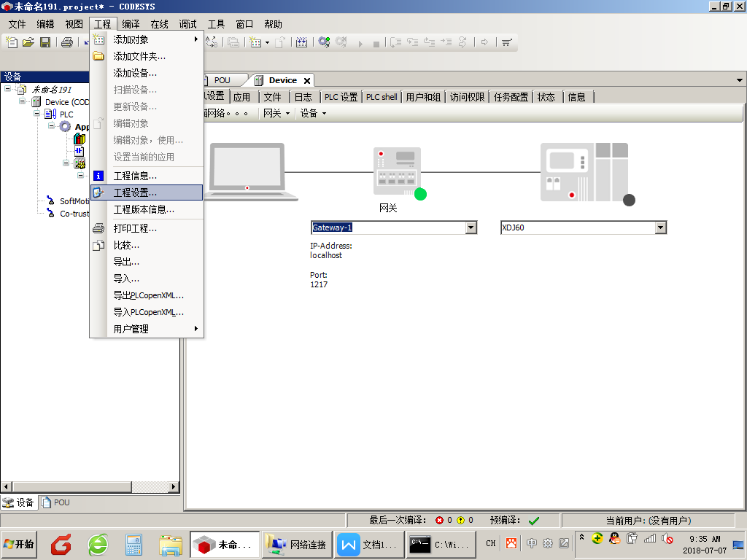Image resolution: width=747 pixels, height=560 pixels.
Task: Click the Show Current Statement arrow icon
Action: click(484, 42)
